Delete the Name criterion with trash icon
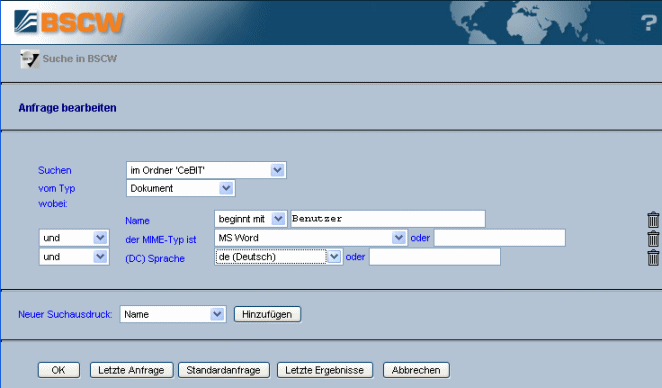662x388 pixels. point(653,220)
